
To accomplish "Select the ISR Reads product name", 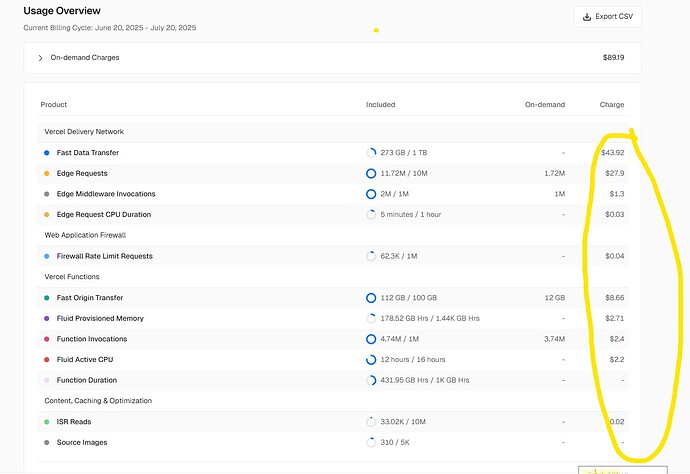I will (x=73, y=422).
